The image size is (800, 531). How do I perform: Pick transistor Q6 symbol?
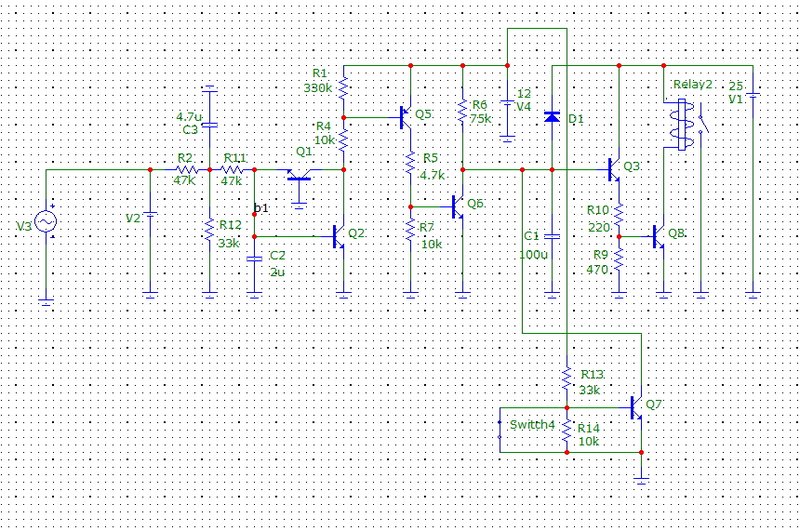point(458,207)
